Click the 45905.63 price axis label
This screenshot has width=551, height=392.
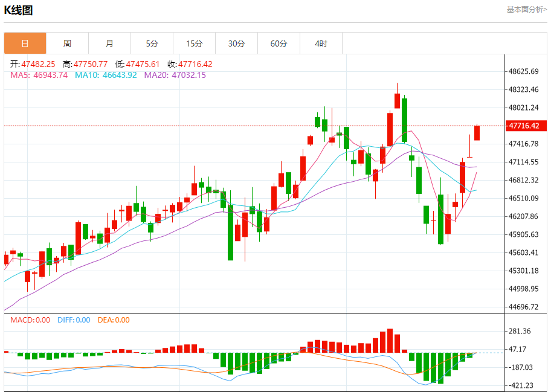tap(524, 234)
